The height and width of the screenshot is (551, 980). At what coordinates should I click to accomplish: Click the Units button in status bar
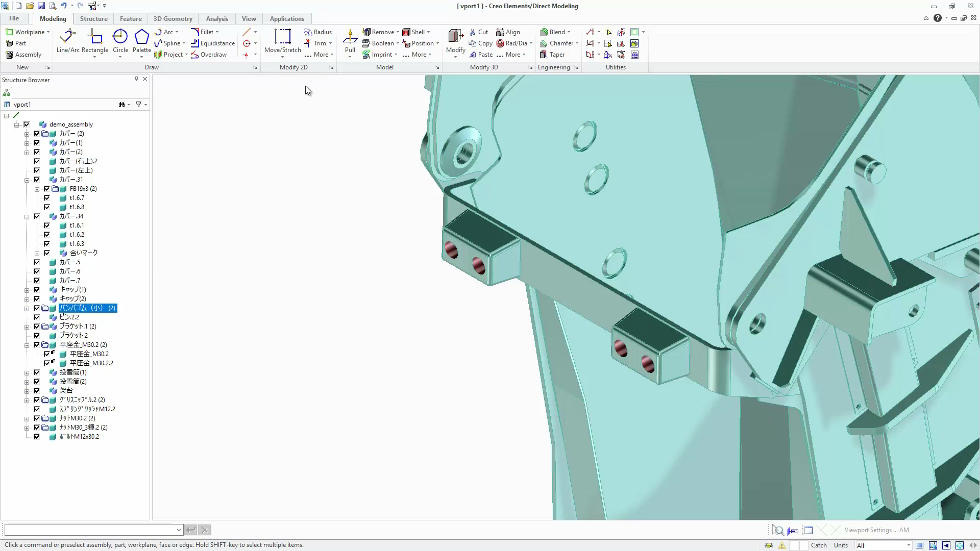point(841,545)
